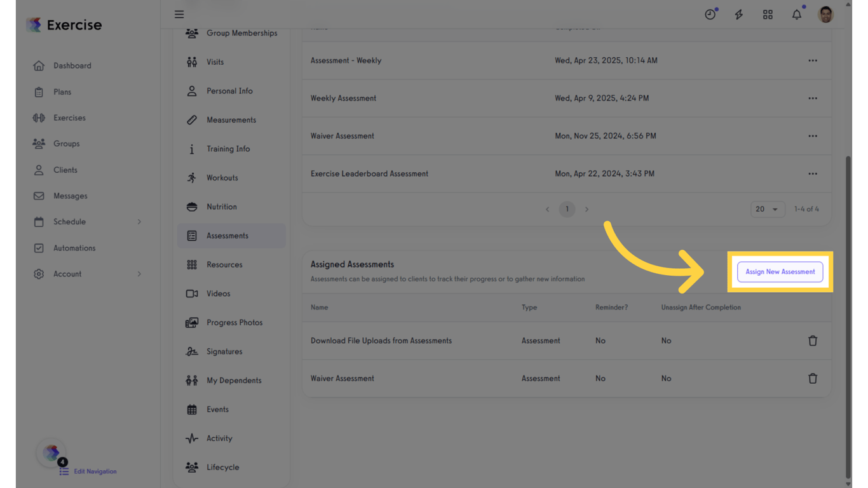The height and width of the screenshot is (488, 868).
Task: Expand the Account menu chevron
Action: (x=139, y=274)
